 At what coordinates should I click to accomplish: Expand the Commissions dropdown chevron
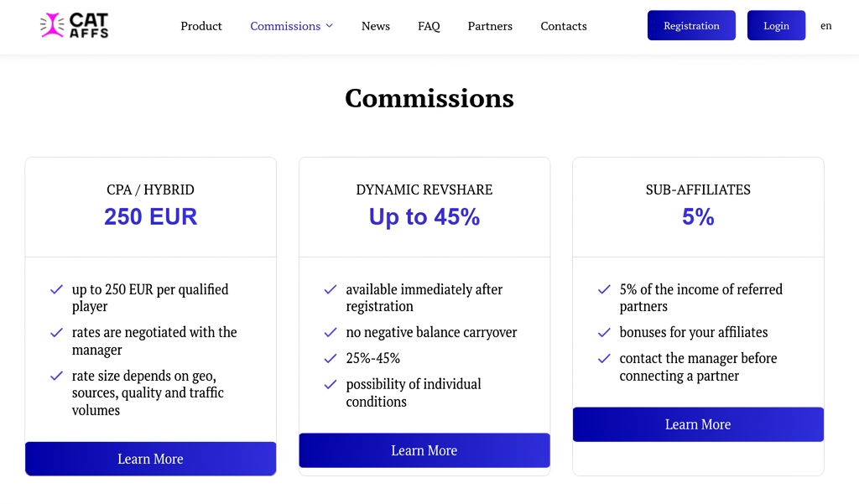point(329,26)
